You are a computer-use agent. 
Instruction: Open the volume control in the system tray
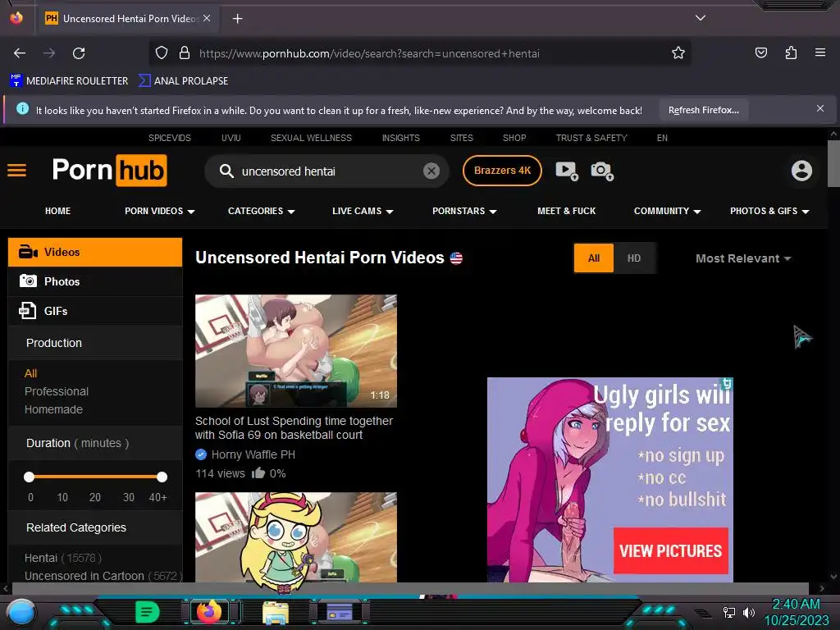coord(749,612)
